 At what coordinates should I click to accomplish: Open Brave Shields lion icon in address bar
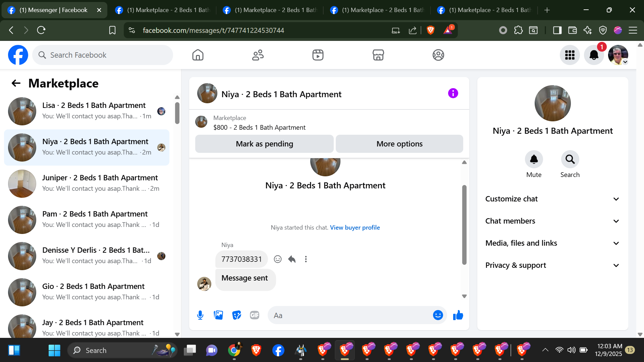(x=431, y=31)
